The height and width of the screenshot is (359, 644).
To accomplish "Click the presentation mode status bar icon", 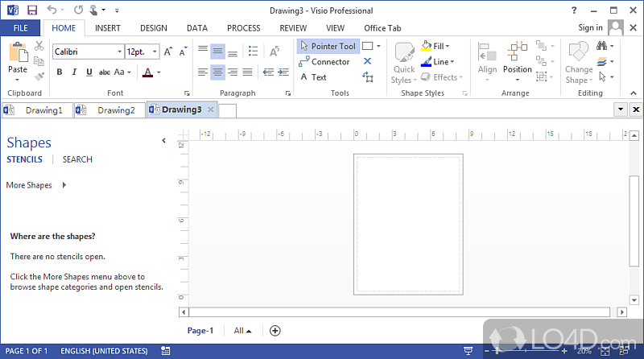I will [469, 351].
